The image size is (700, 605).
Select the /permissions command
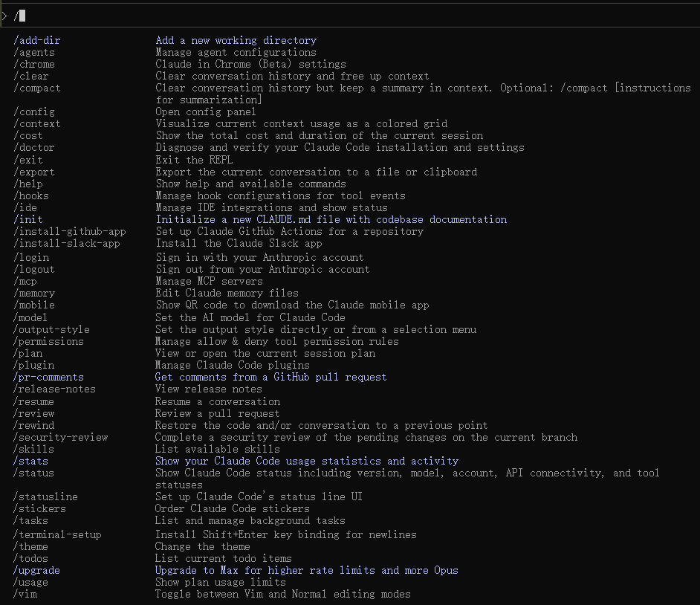[x=48, y=342]
